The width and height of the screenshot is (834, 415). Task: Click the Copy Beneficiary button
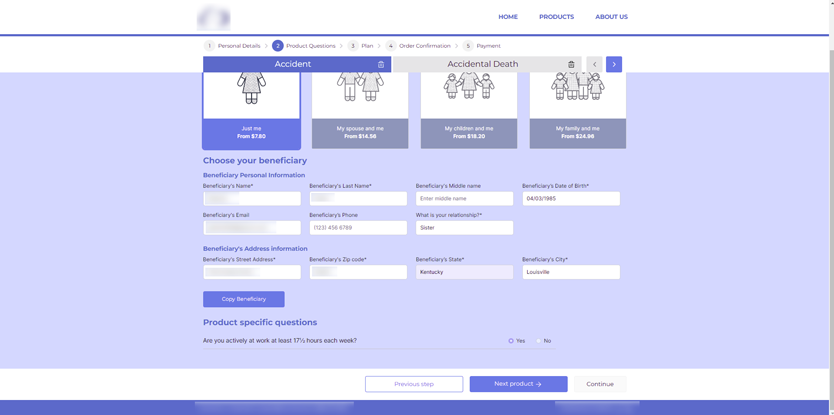pyautogui.click(x=244, y=299)
